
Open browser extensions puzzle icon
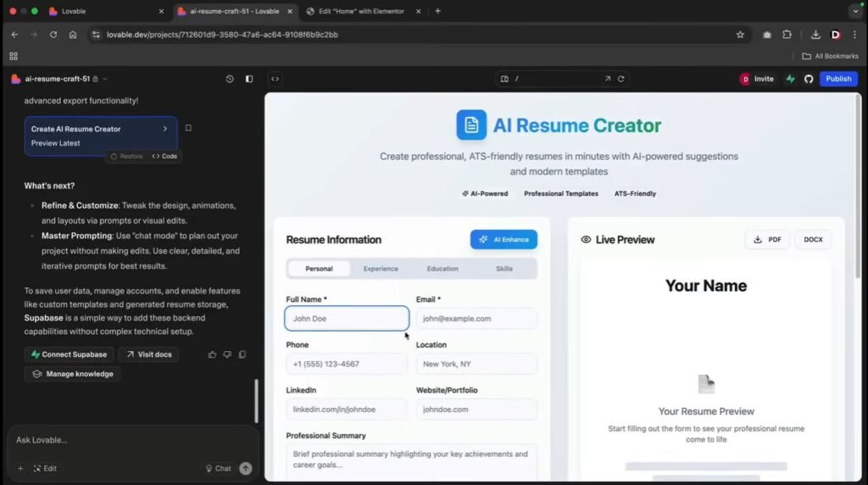click(787, 34)
